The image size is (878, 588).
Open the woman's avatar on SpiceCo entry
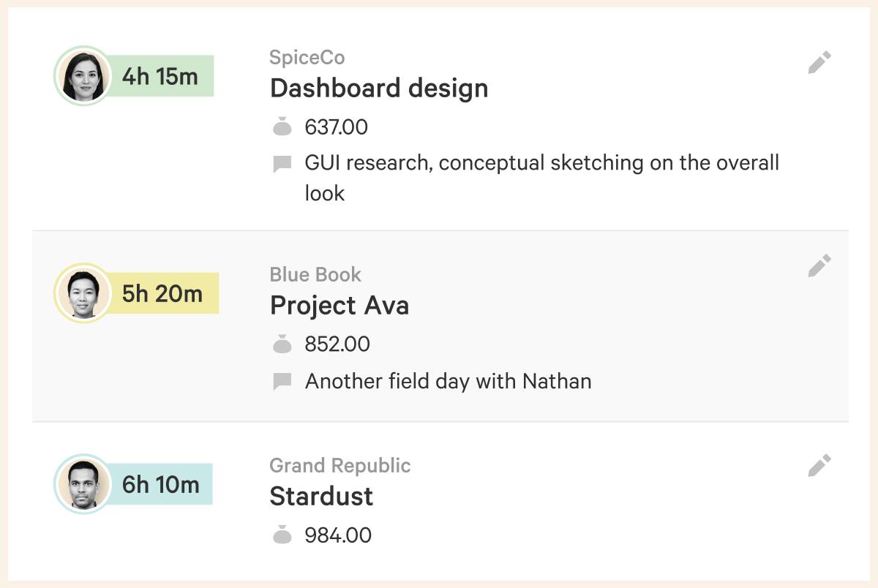pos(83,76)
